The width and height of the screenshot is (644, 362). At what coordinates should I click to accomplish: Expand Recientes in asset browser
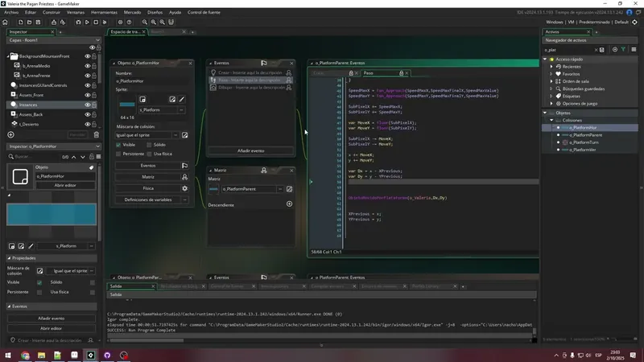coord(551,67)
